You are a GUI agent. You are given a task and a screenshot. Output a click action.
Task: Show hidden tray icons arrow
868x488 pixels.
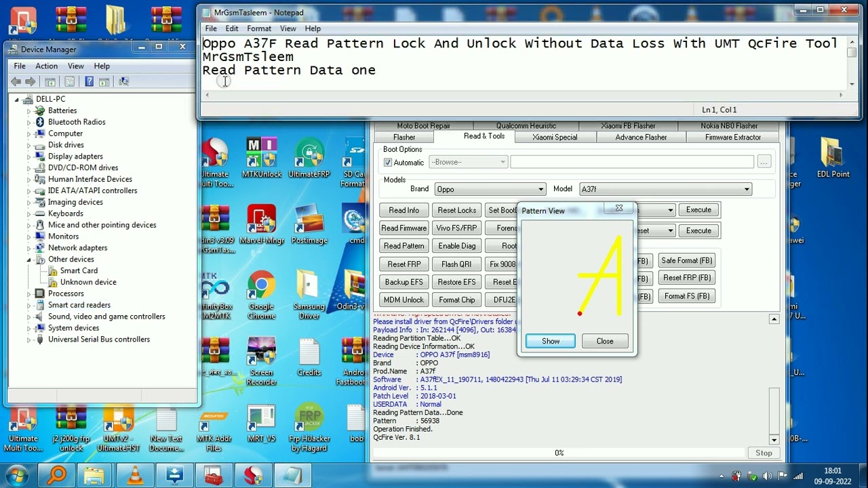[723, 476]
